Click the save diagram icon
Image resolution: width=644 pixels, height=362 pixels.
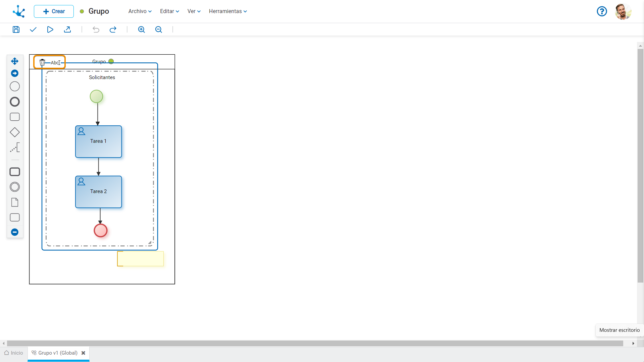[16, 29]
